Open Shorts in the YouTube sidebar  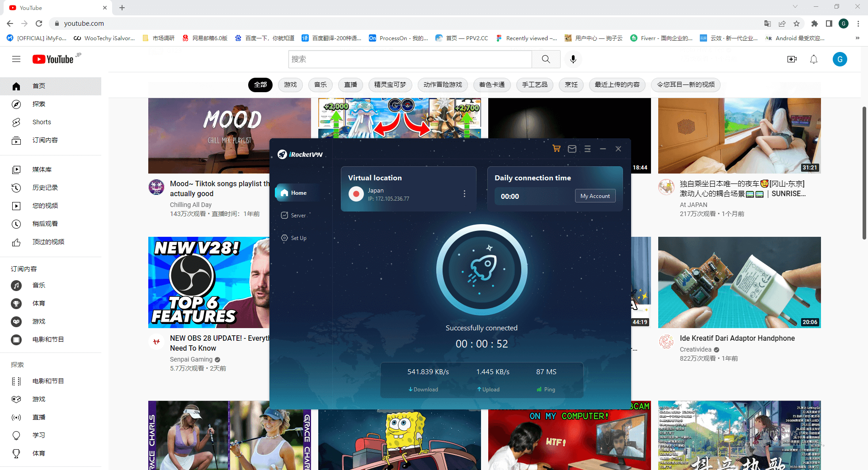point(51,122)
